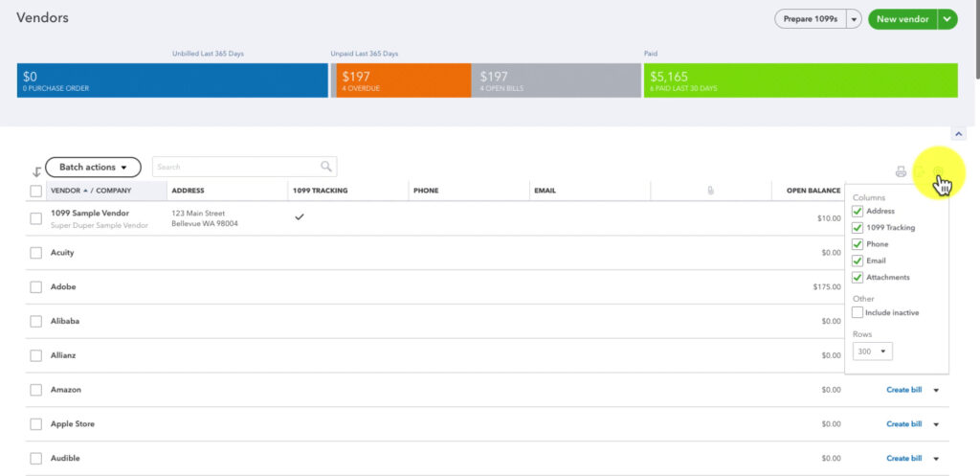This screenshot has height=476, width=980.
Task: Click the 123 Main Street address
Action: 198,214
